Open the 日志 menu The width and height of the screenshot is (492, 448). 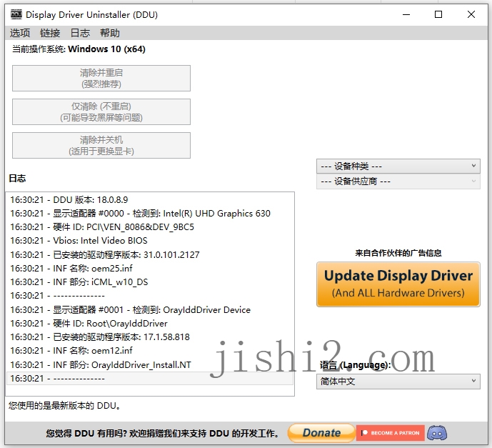80,33
